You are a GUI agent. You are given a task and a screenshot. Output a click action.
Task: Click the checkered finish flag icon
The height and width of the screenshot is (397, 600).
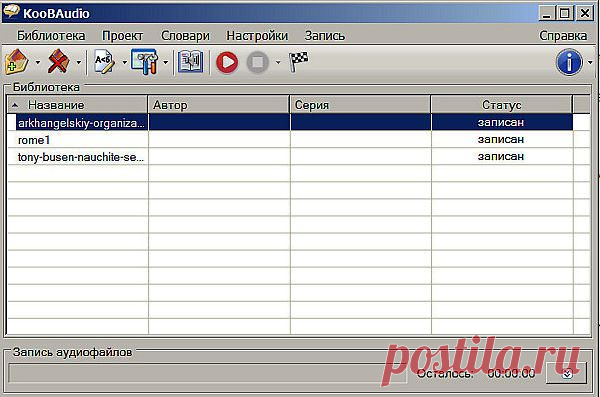pos(298,61)
